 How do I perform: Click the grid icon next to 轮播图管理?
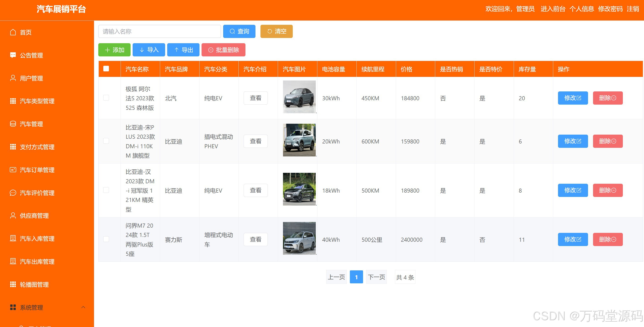(13, 284)
